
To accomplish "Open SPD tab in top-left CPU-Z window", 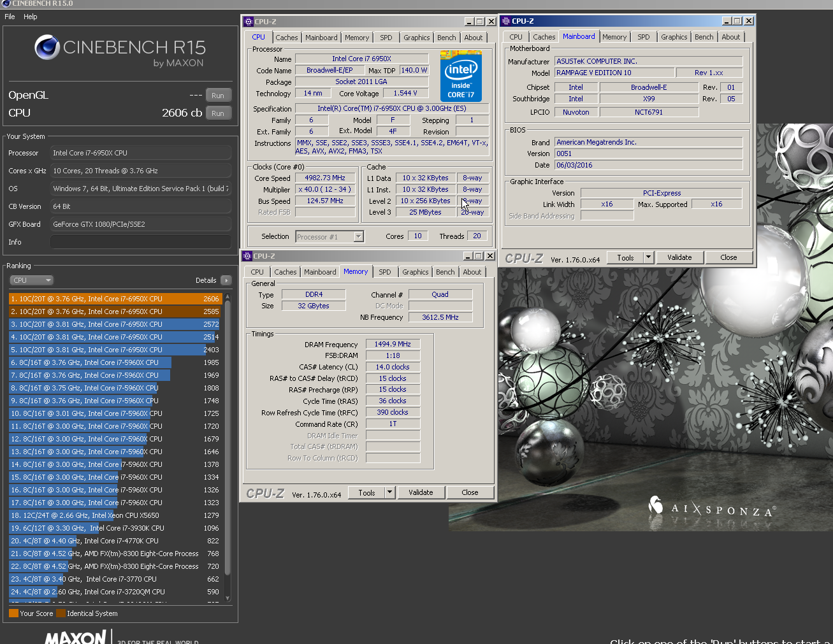I will click(x=386, y=38).
